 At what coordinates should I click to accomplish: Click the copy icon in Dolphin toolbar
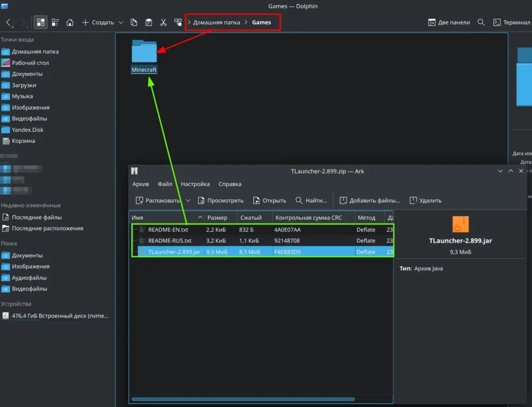point(134,22)
